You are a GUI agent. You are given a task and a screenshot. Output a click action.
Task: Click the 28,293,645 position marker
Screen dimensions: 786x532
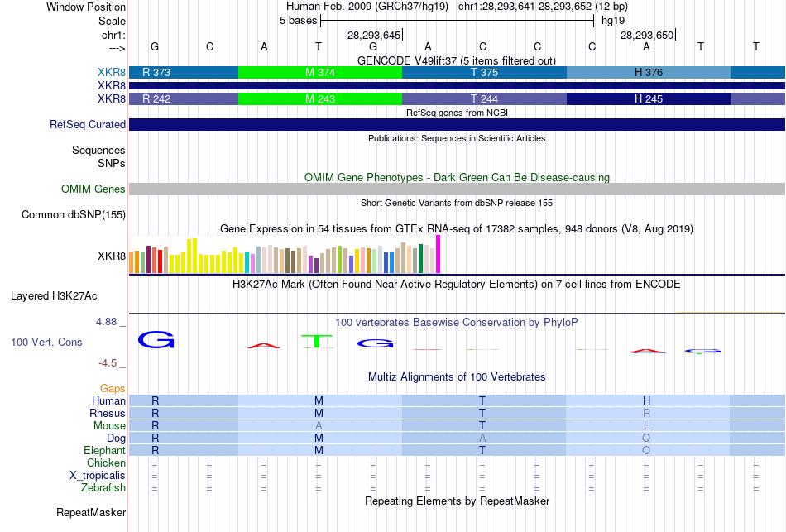(x=374, y=35)
